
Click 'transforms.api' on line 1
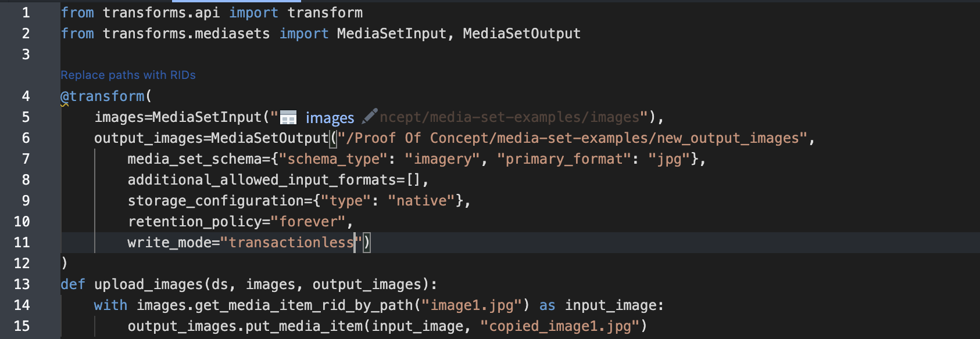161,13
